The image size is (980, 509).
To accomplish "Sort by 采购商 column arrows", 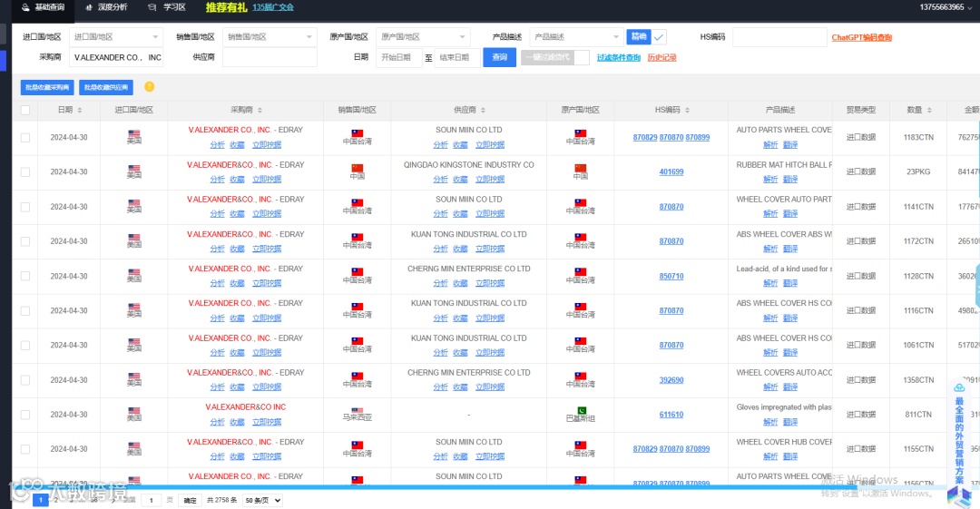I will tap(260, 110).
